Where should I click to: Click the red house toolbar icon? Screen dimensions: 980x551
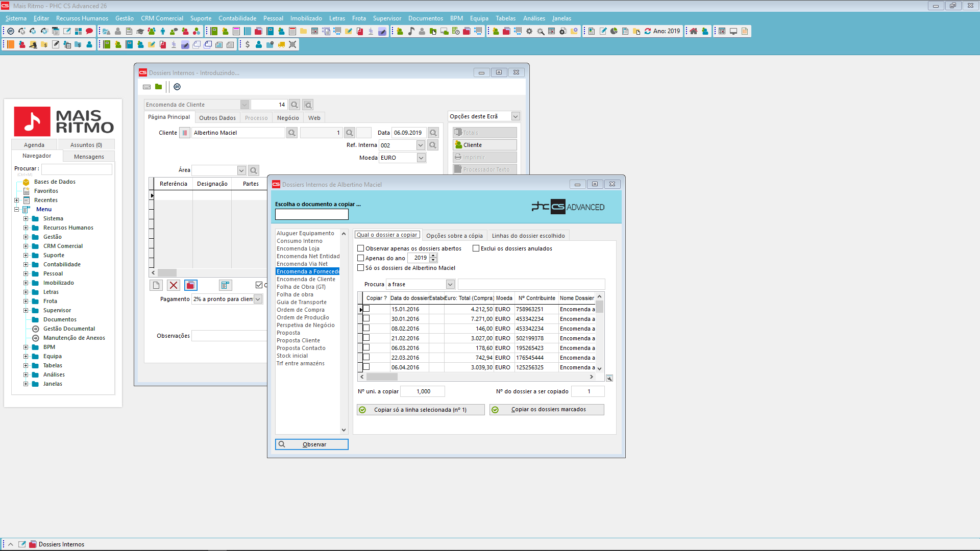coord(694,31)
